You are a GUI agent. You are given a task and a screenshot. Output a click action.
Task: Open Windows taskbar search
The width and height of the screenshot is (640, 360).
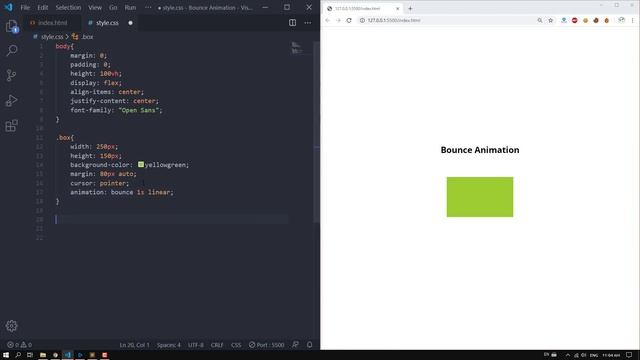click(18, 355)
